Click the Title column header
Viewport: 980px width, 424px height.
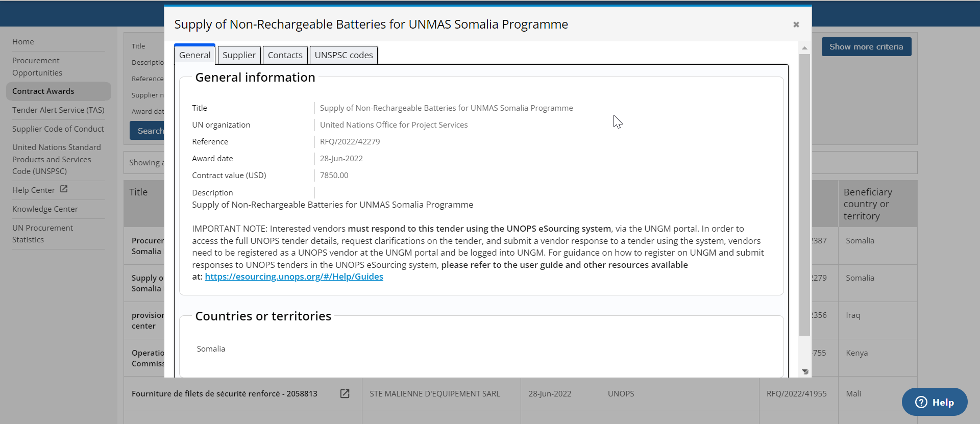pos(138,192)
